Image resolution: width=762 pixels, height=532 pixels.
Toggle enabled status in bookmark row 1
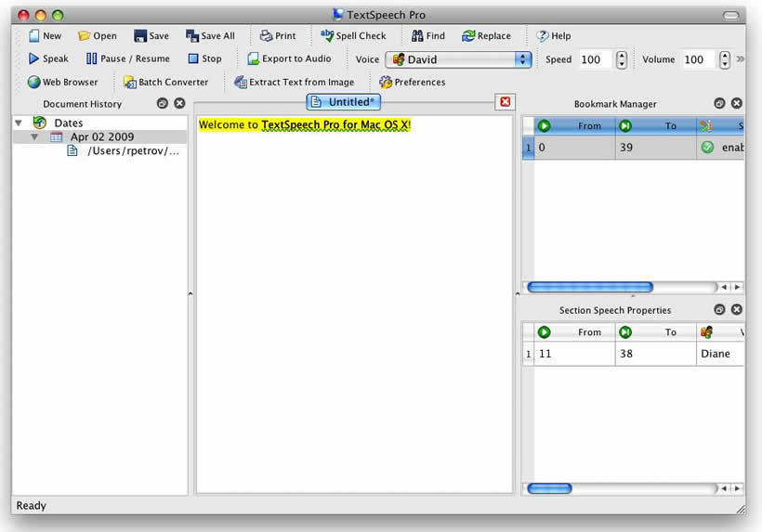707,147
